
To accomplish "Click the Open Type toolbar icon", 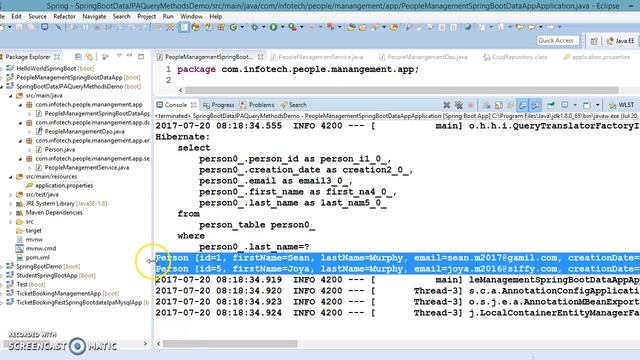I will 351,27.
